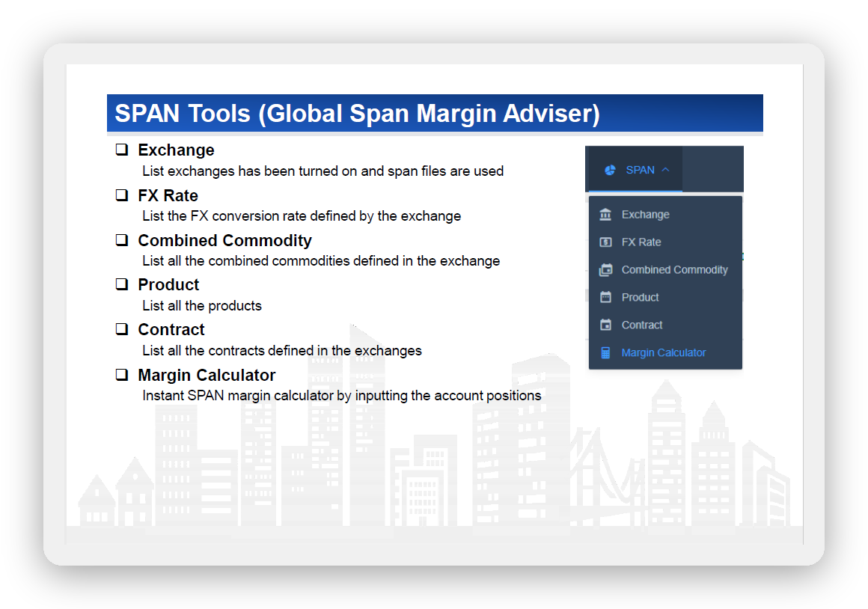Screen dimensions: 868x609
Task: Tick the Margin Calculator bullet checkbox
Action: coord(122,375)
